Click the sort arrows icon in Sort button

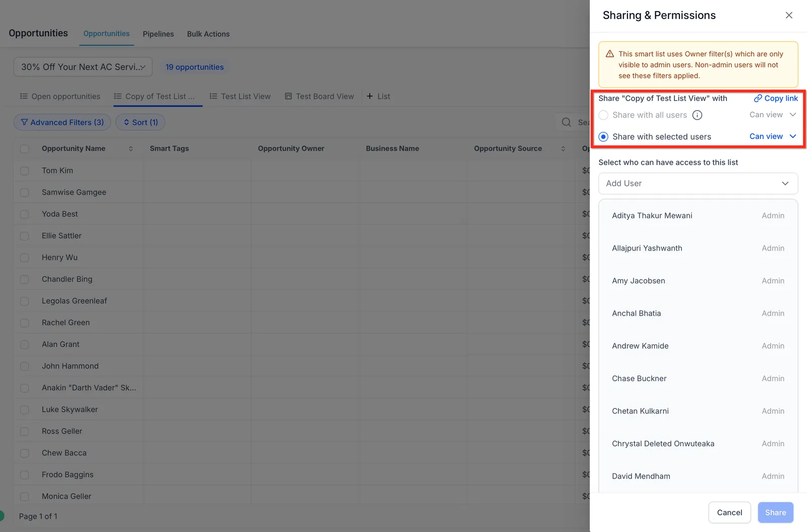pos(127,122)
